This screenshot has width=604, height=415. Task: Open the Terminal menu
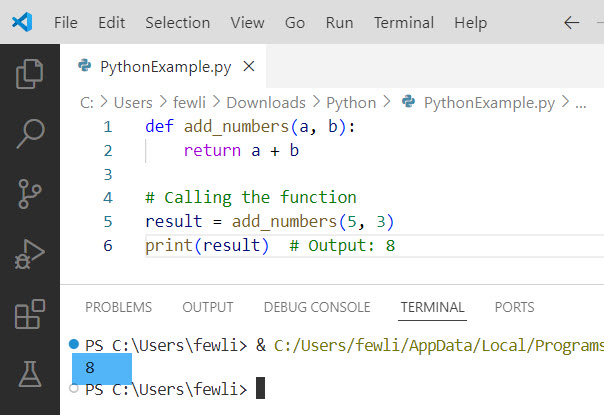pos(404,23)
